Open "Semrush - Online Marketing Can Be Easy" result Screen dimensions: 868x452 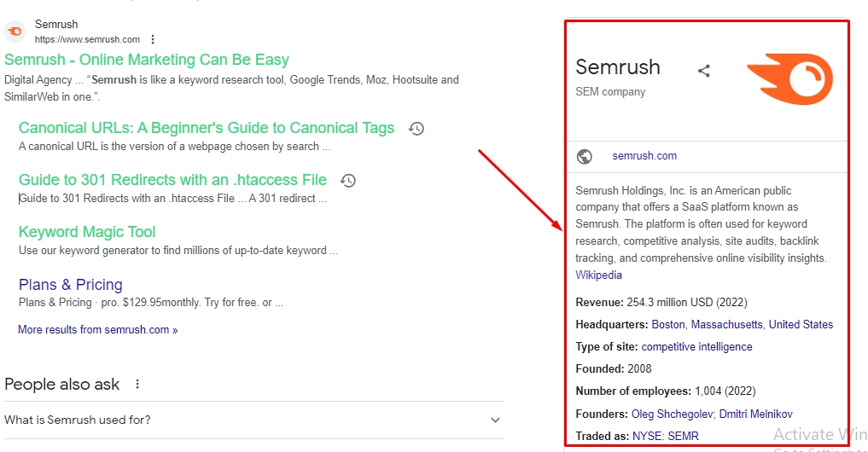(147, 60)
